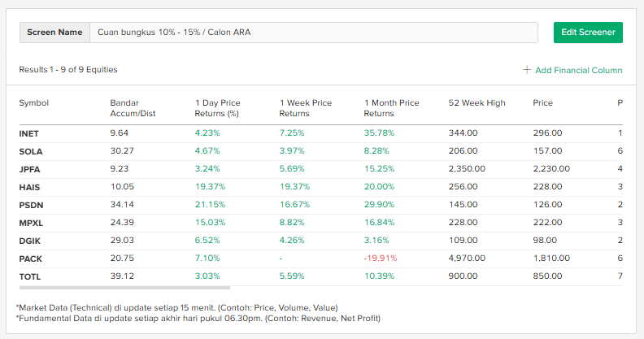Open the PACK stock symbol
The image size is (644, 339).
click(x=30, y=259)
